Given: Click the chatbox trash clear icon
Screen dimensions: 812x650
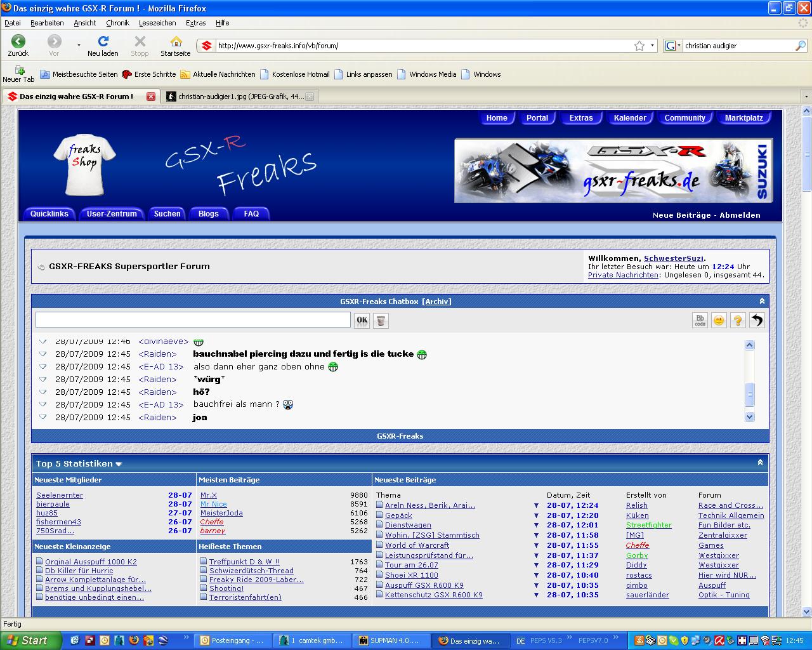Looking at the screenshot, I should point(381,321).
